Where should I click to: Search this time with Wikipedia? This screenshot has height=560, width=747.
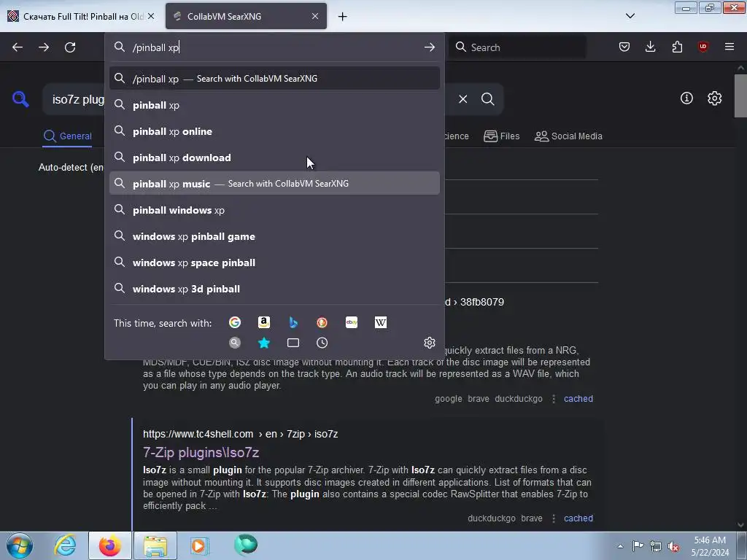point(381,322)
